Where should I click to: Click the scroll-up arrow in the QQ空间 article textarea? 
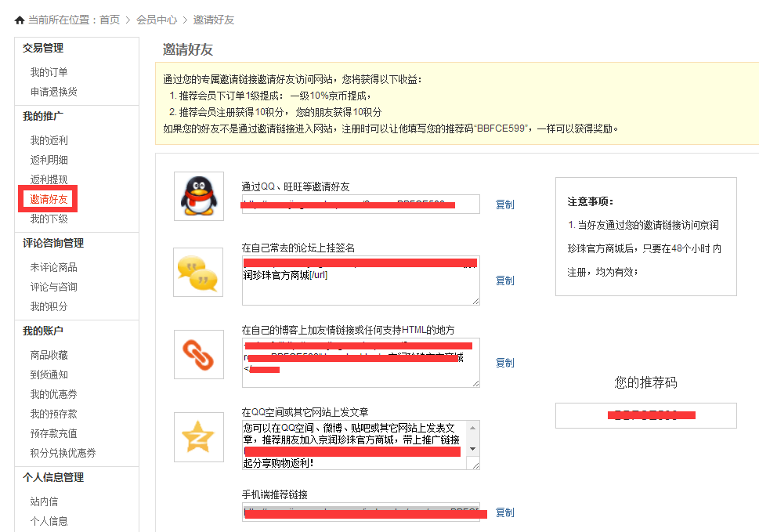click(x=473, y=428)
